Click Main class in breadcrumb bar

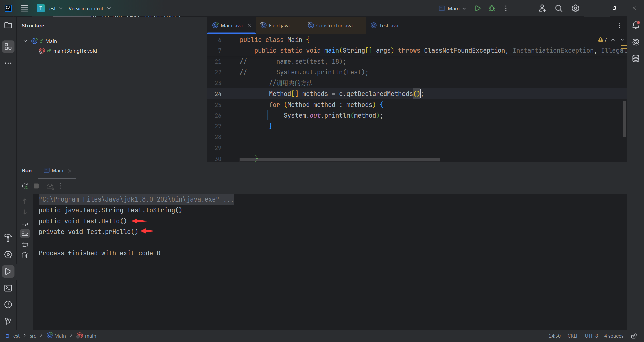click(x=56, y=336)
